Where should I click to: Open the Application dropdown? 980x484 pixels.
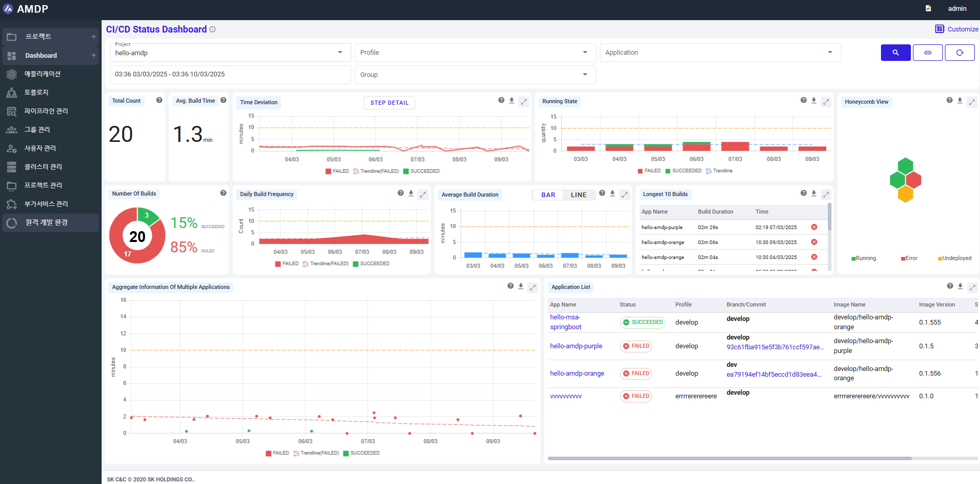coord(720,53)
